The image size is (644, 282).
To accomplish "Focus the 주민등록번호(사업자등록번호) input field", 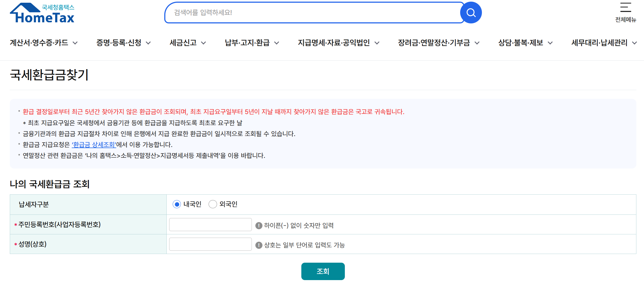I will pos(210,225).
